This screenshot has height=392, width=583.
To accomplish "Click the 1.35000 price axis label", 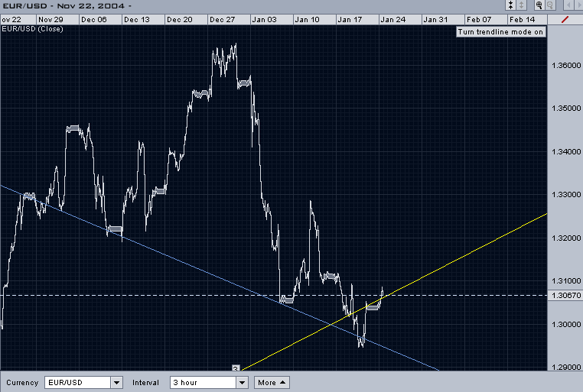I will [x=566, y=109].
